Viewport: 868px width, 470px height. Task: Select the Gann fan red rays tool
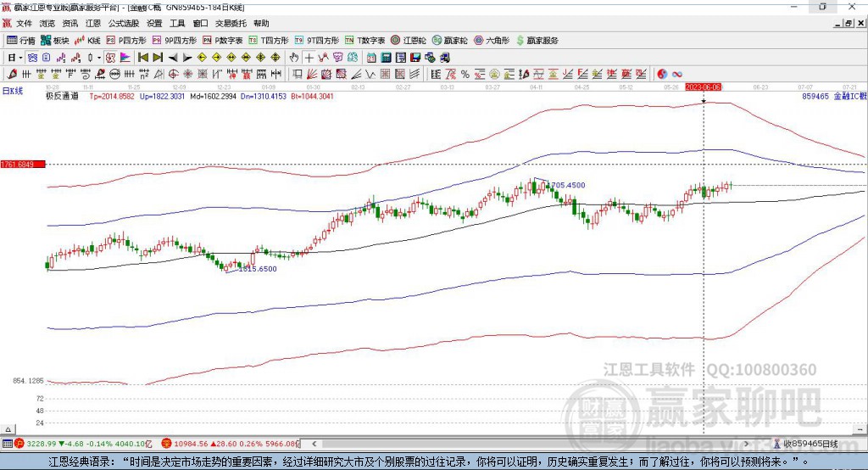point(312,75)
